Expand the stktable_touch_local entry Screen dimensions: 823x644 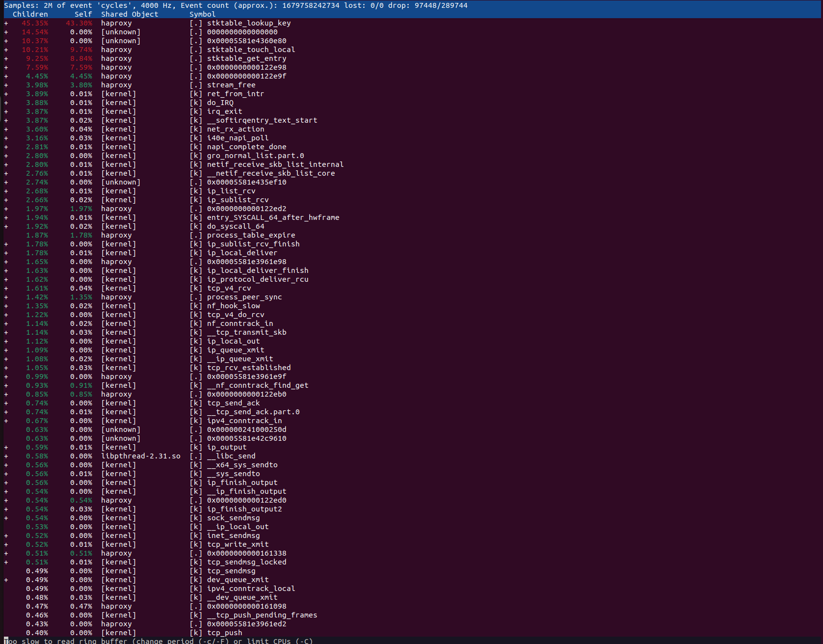click(x=5, y=49)
